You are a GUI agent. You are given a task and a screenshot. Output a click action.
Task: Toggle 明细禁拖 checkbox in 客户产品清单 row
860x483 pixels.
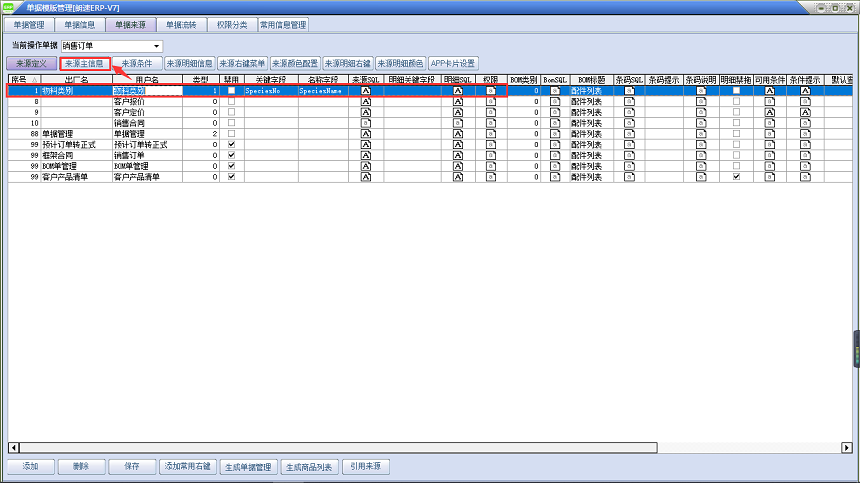tap(737, 177)
